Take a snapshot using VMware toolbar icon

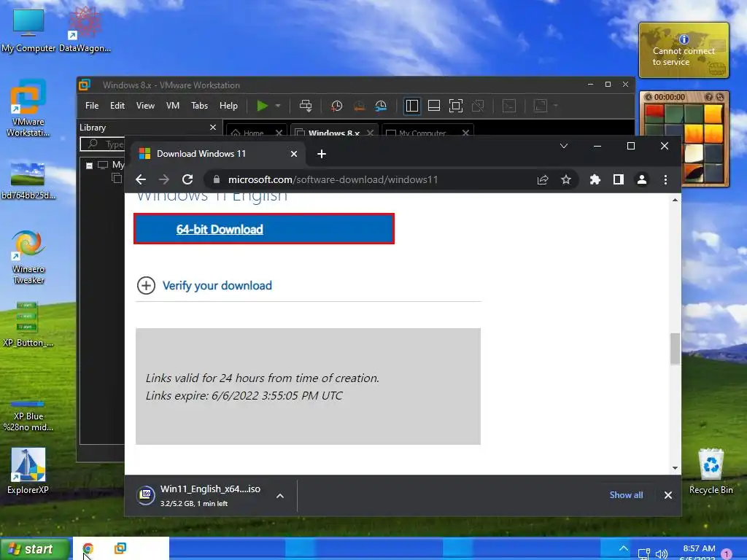pyautogui.click(x=336, y=106)
